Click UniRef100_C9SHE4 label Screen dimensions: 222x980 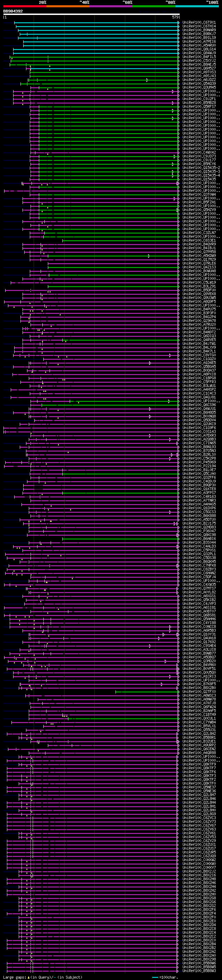[x=199, y=646]
